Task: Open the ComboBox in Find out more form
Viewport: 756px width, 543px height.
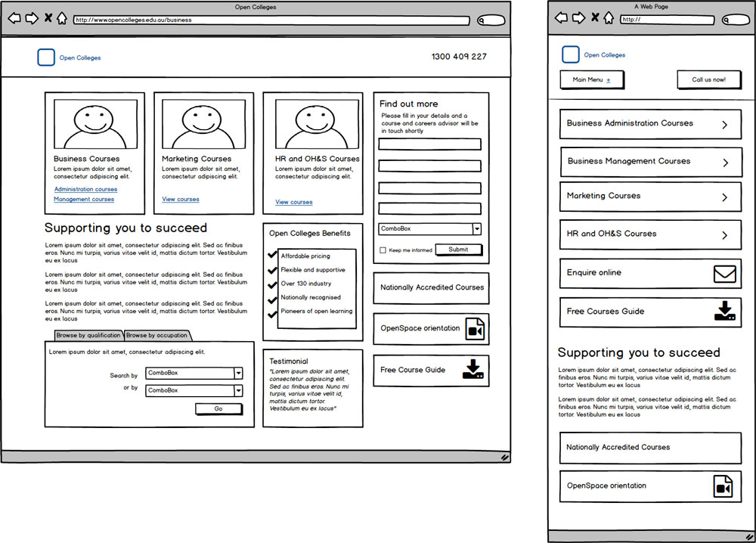Action: [429, 228]
